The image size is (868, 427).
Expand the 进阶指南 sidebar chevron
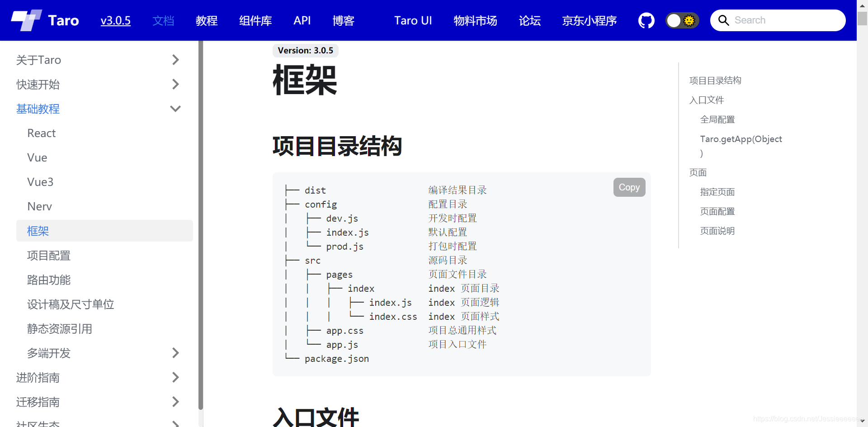click(176, 377)
